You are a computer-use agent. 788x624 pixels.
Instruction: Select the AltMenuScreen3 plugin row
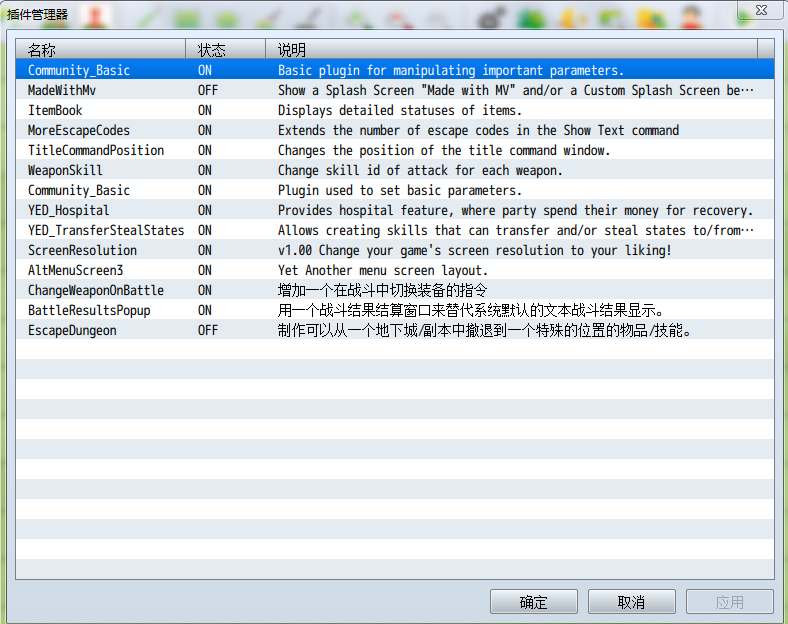(395, 270)
